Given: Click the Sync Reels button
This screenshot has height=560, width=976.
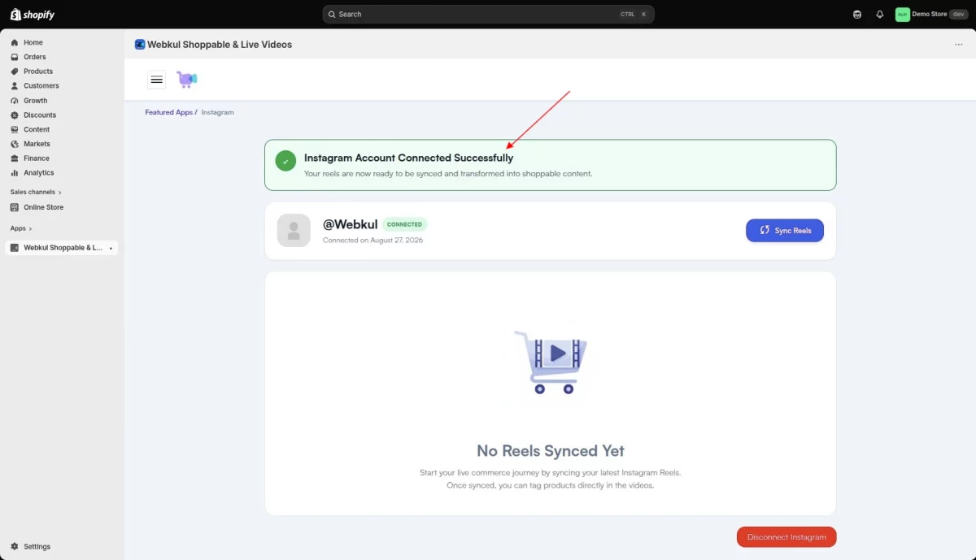Looking at the screenshot, I should [785, 230].
